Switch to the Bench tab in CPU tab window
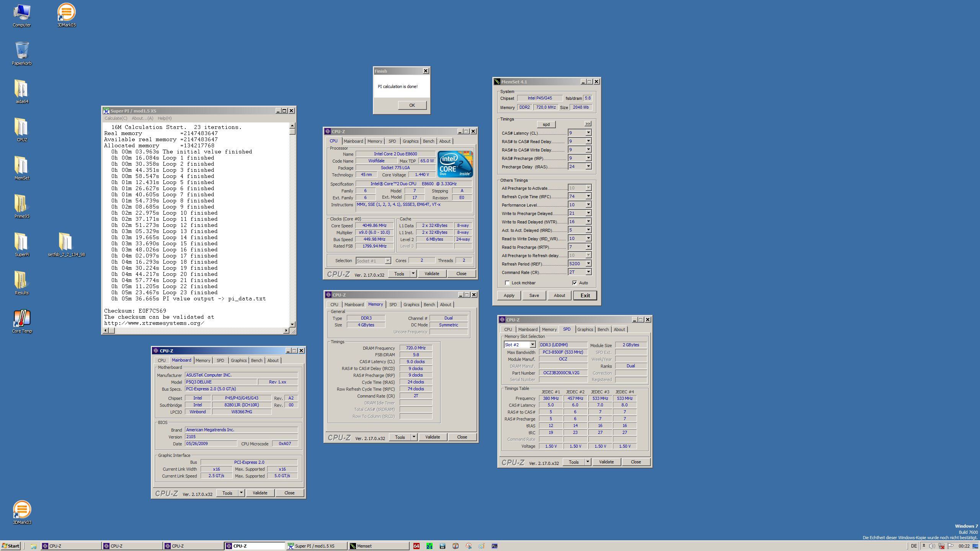The height and width of the screenshot is (551, 980). (x=428, y=141)
